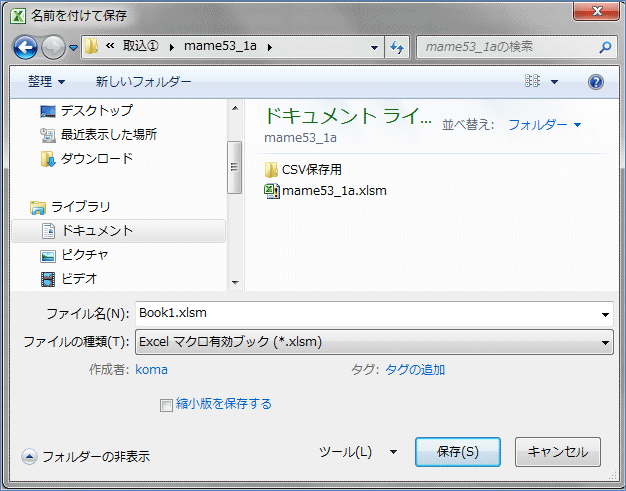Select ダウンロード in navigation pane
This screenshot has width=626, height=491.
click(97, 159)
